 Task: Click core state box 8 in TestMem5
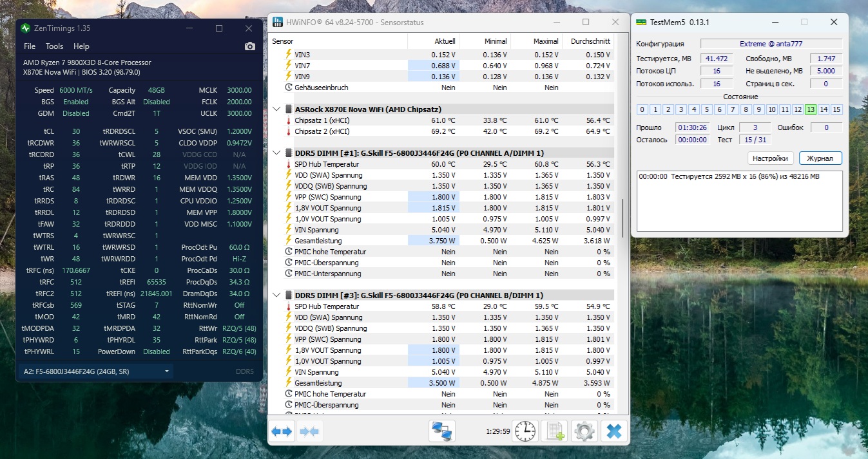[x=746, y=109]
